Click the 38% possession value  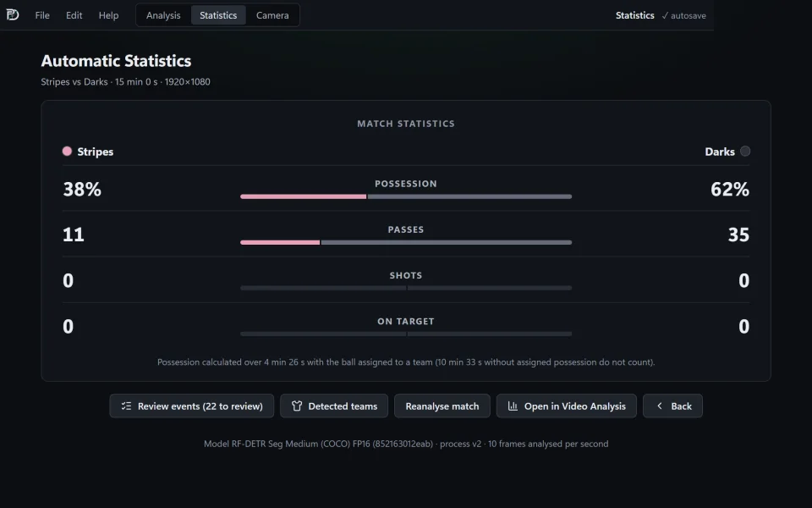point(82,189)
